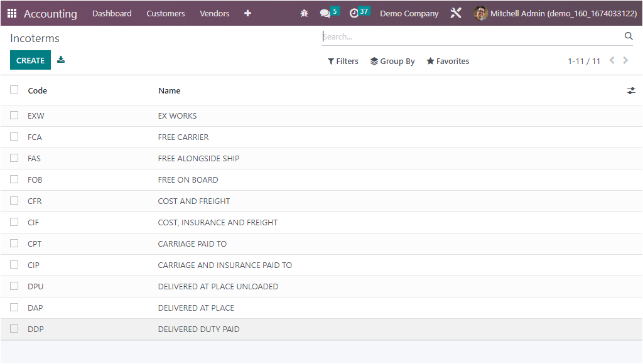Viewport: 643px width, 364px height.
Task: Check the DDP row checkbox
Action: [x=14, y=328]
